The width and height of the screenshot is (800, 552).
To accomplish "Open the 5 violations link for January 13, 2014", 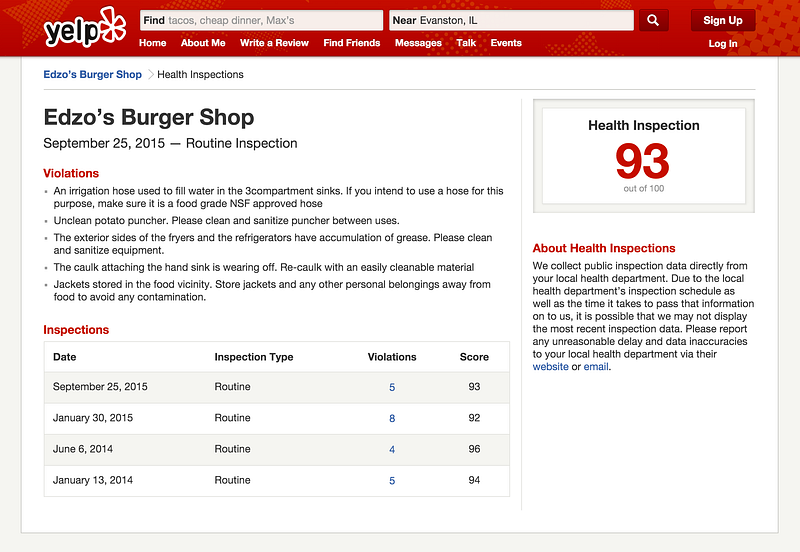I will 392,481.
